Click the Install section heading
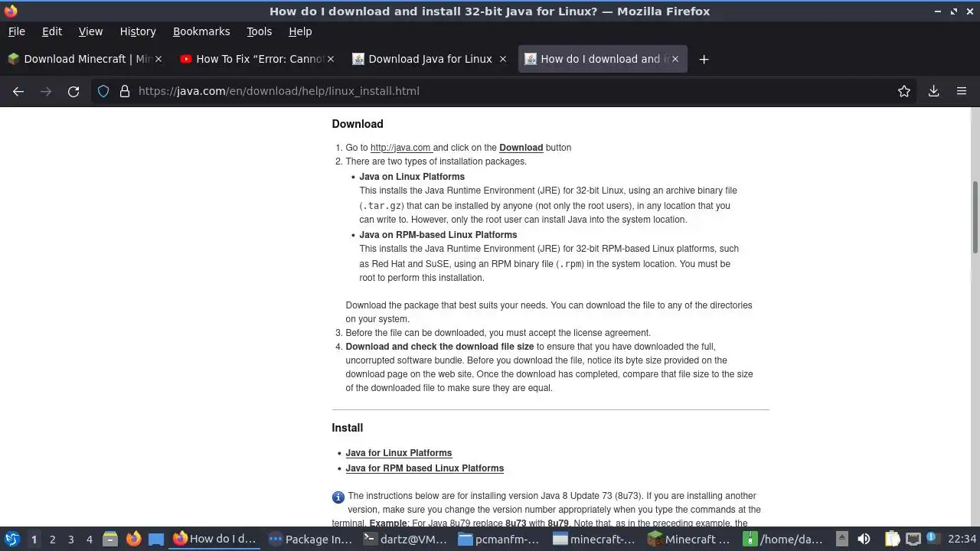The width and height of the screenshot is (980, 551). coord(348,428)
